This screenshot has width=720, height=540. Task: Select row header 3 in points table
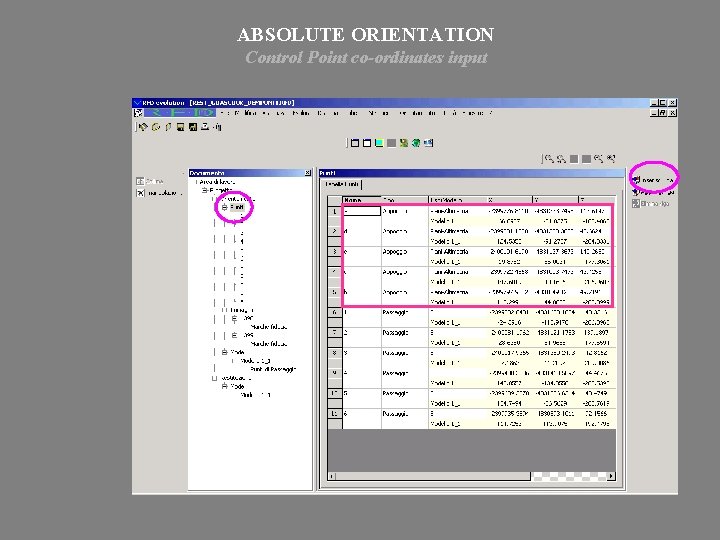click(x=334, y=252)
